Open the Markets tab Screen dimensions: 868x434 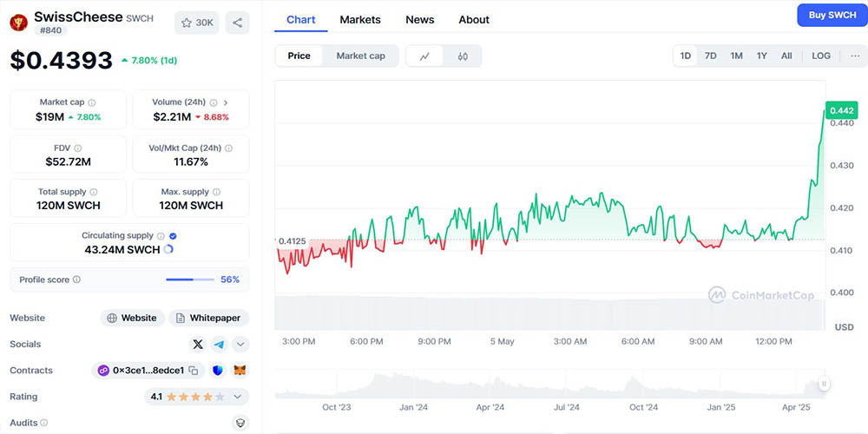(360, 20)
